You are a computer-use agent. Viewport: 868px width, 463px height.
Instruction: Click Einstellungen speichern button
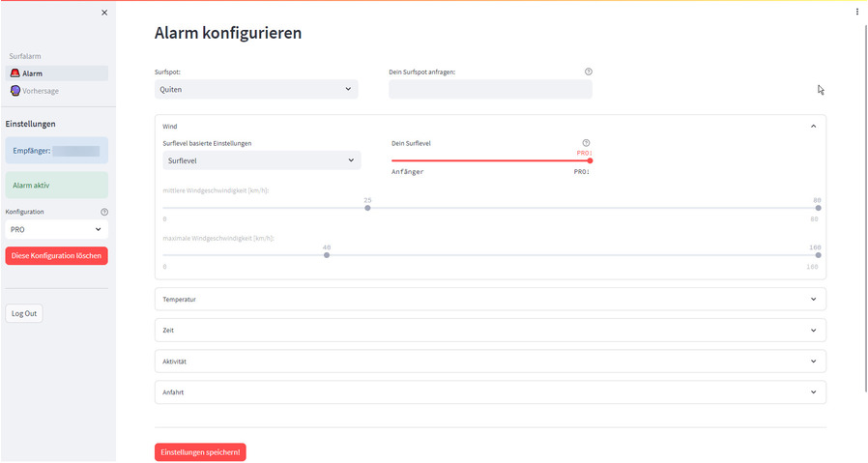coord(200,452)
